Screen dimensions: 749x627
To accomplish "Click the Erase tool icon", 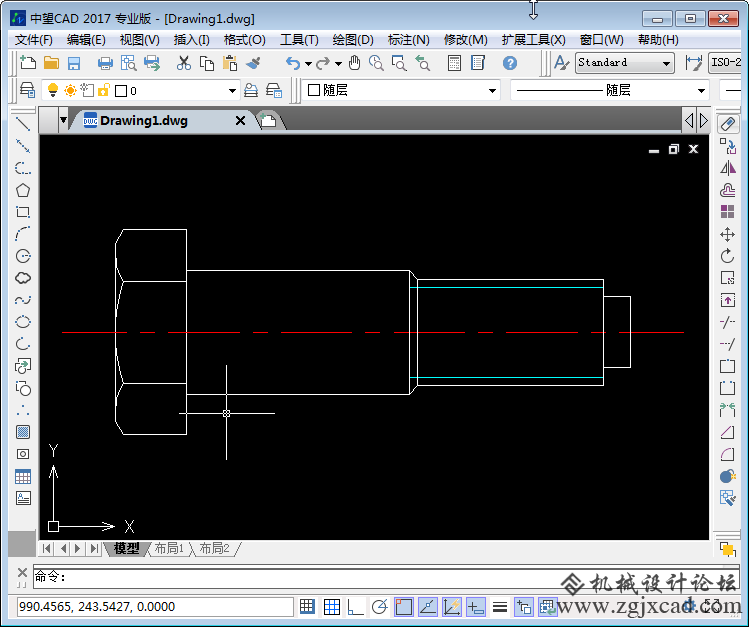I will pos(728,124).
